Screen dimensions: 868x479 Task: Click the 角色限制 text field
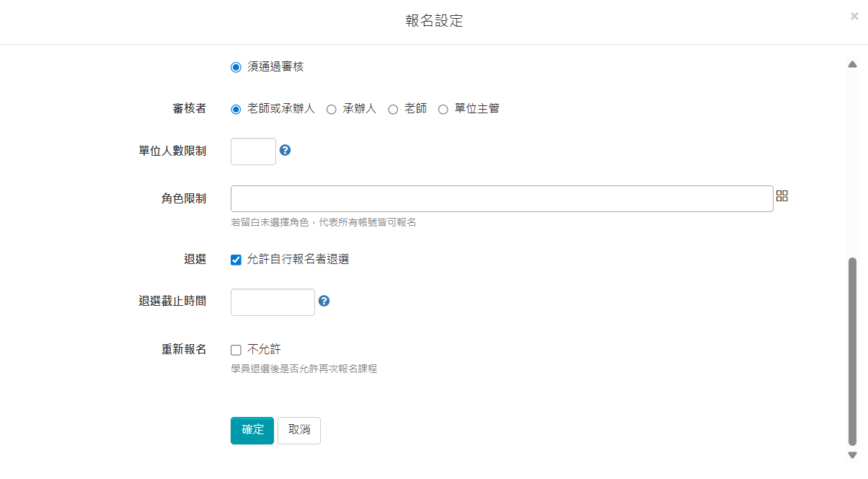point(501,198)
